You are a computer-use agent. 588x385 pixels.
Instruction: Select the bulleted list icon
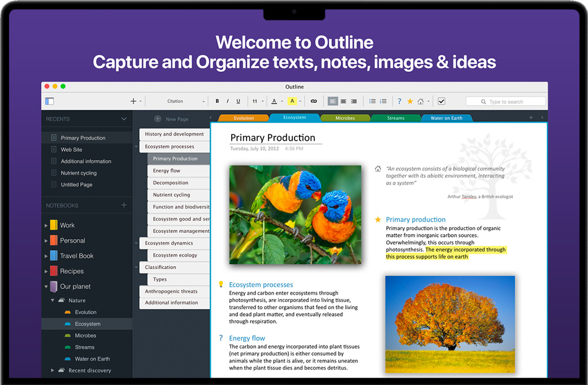(x=372, y=101)
